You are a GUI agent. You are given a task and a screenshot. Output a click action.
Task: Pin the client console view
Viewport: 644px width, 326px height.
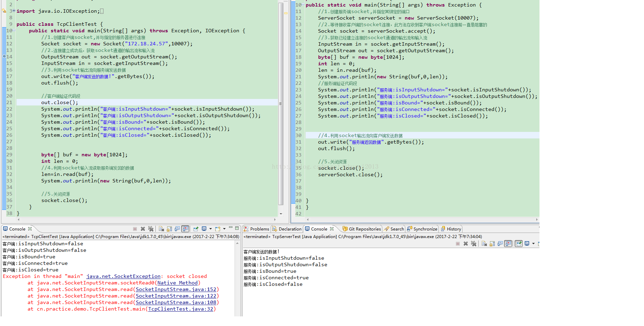pyautogui.click(x=196, y=229)
